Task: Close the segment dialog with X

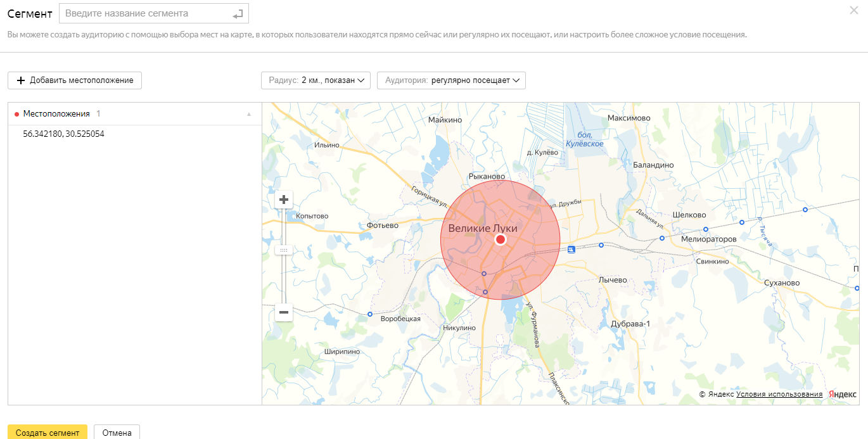Action: 853,10
